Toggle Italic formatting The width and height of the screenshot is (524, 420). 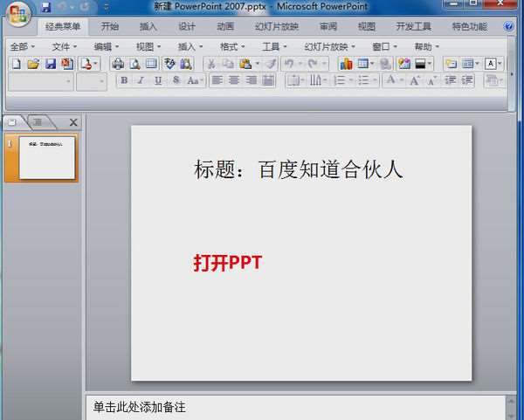[141, 80]
